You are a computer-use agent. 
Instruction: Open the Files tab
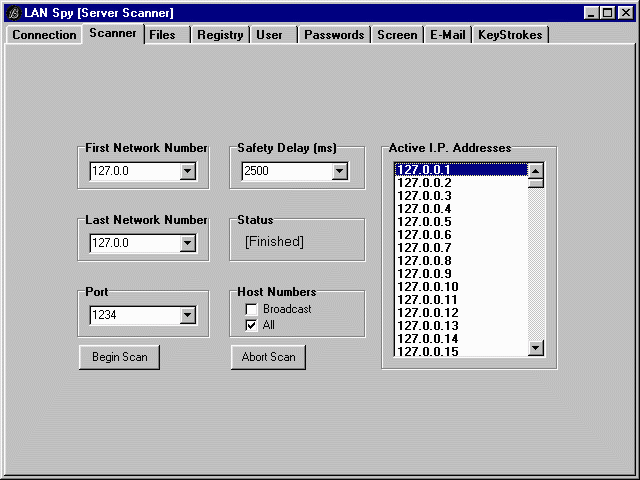tap(162, 35)
